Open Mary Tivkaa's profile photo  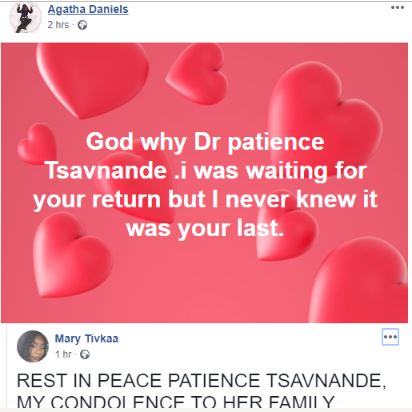click(x=32, y=346)
